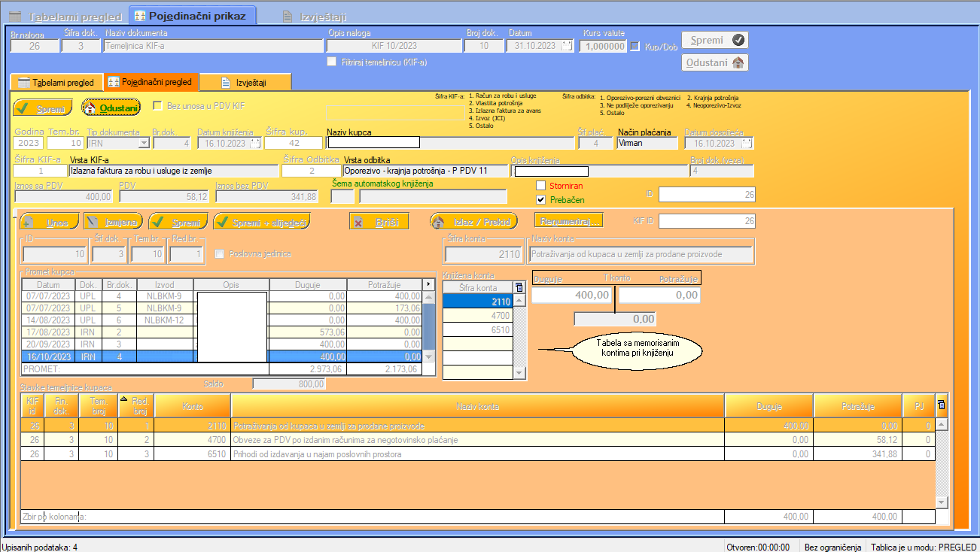Click scroll-up arrow in Knjižena konta list

point(519,299)
